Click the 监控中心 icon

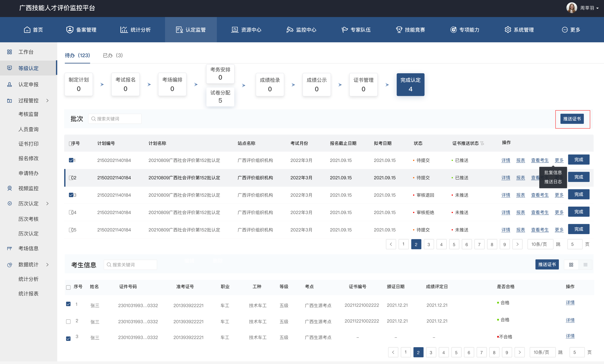(x=290, y=30)
